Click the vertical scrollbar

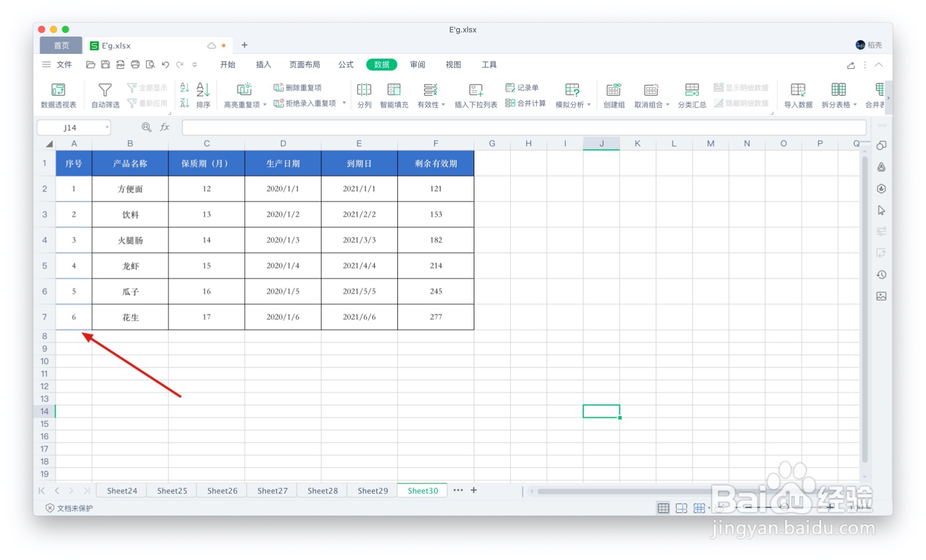(x=865, y=309)
